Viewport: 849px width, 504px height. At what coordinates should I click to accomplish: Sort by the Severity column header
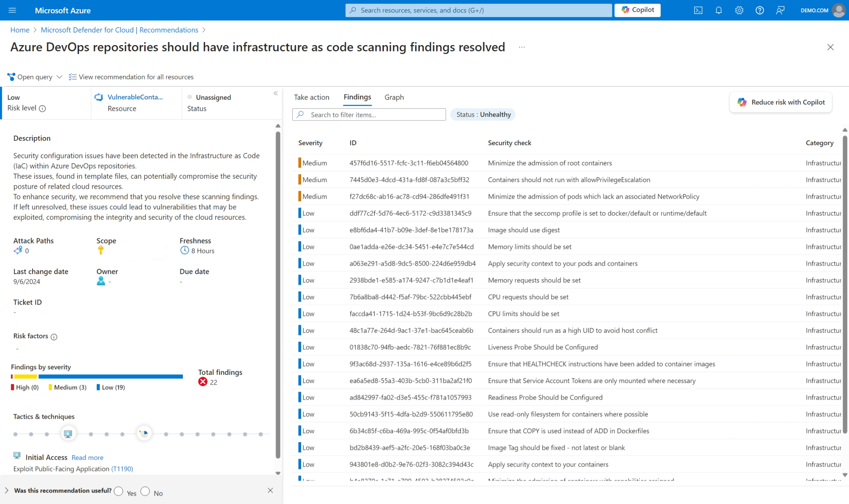click(x=310, y=143)
